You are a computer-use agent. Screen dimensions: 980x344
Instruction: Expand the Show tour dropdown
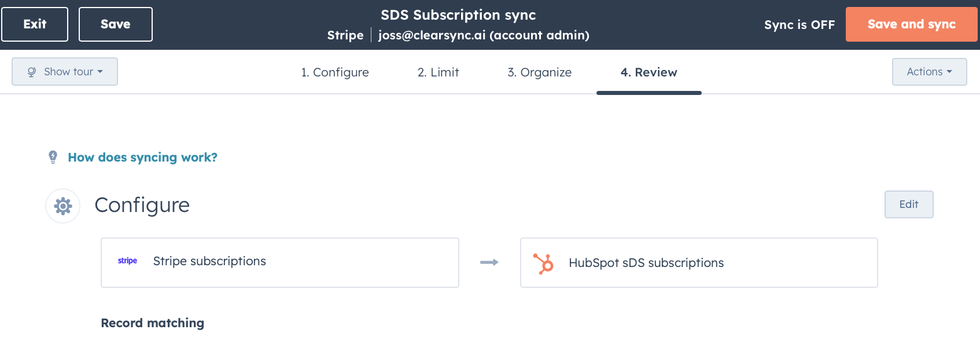[x=65, y=72]
